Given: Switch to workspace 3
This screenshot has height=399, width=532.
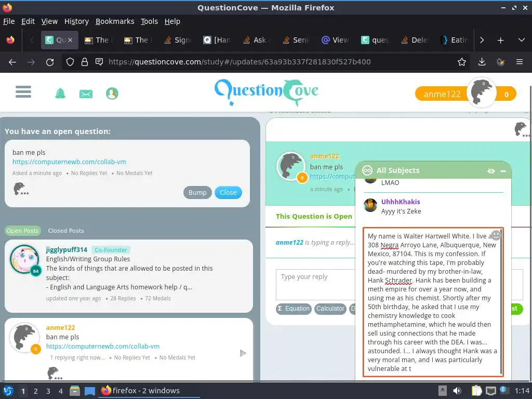Looking at the screenshot, I should (x=48, y=391).
